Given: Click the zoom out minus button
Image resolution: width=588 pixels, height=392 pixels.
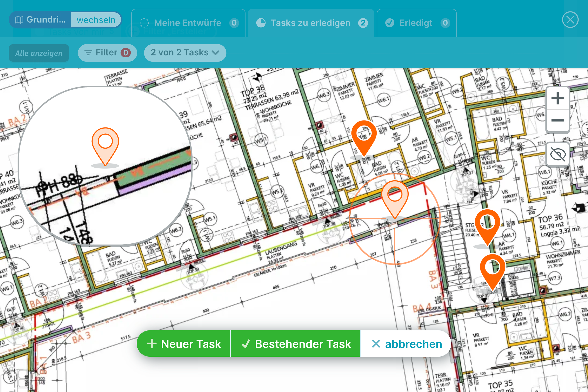Looking at the screenshot, I should point(557,121).
